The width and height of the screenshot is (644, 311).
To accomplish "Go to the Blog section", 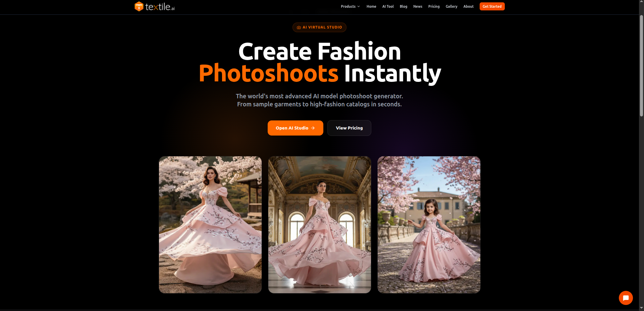I will click(403, 6).
